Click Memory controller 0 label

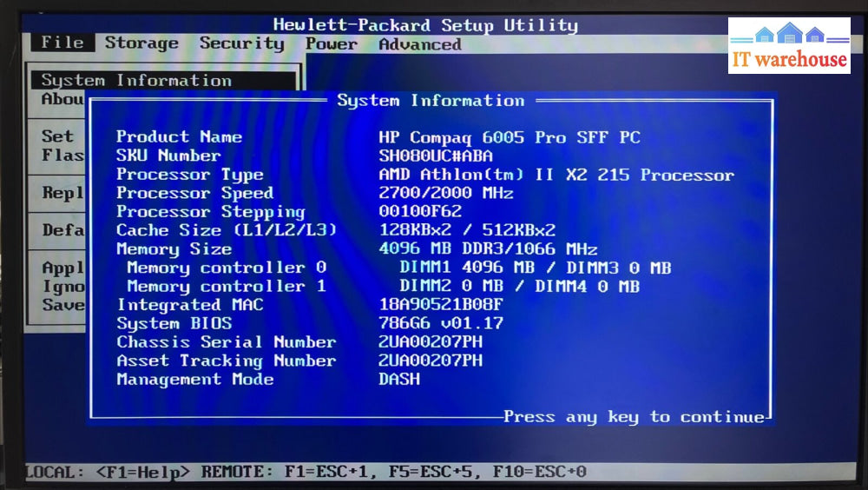pos(227,268)
